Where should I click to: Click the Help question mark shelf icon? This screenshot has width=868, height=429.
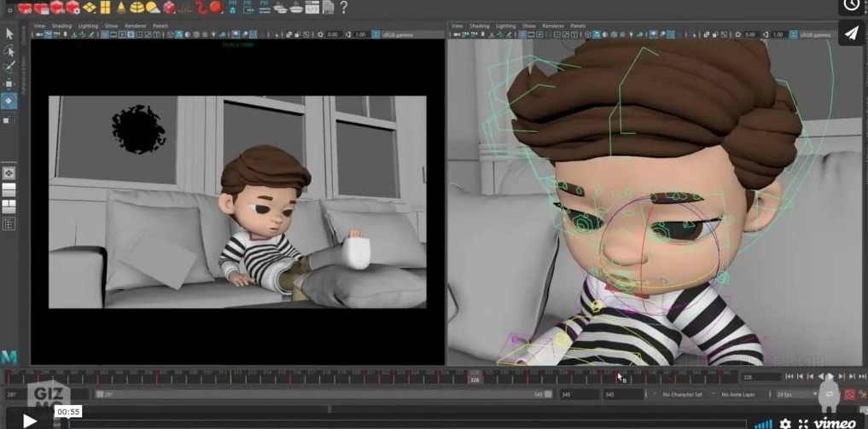point(344,8)
